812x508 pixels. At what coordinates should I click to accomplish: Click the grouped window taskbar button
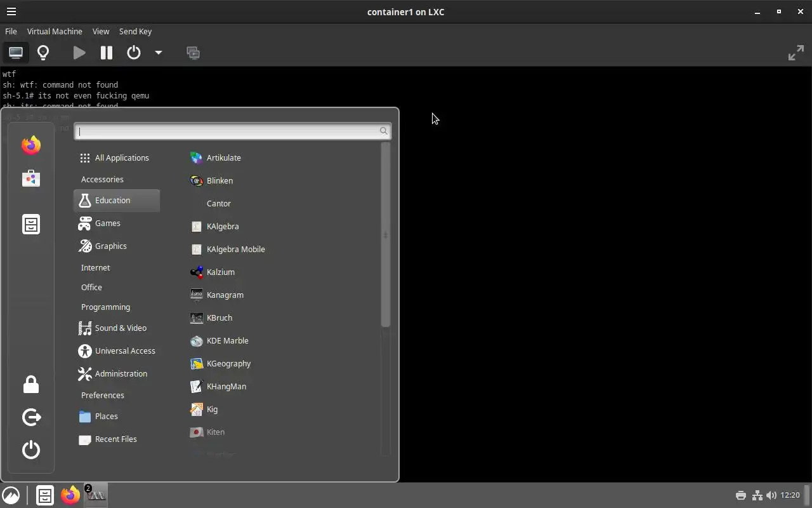pyautogui.click(x=96, y=495)
